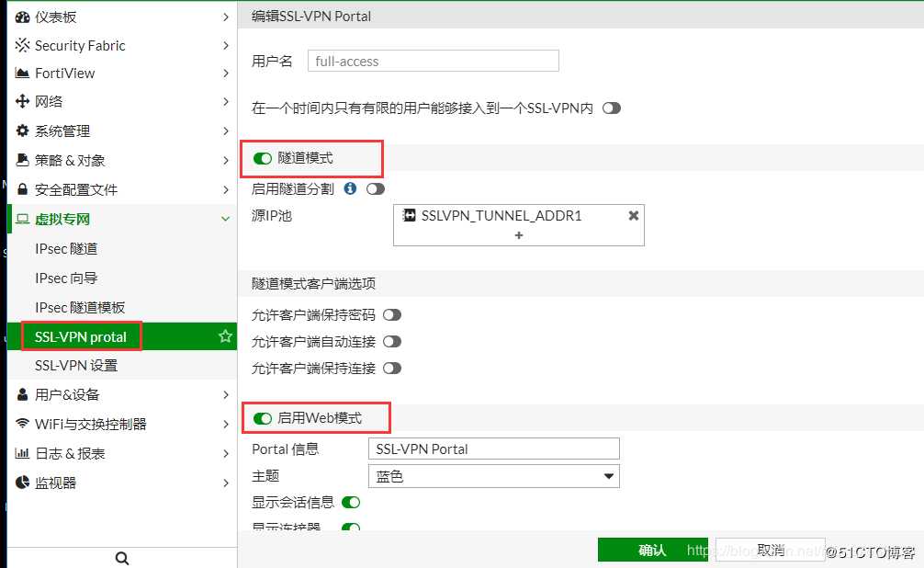The width and height of the screenshot is (924, 568).
Task: Click the 策略 & 对象 icon
Action: tap(22, 160)
